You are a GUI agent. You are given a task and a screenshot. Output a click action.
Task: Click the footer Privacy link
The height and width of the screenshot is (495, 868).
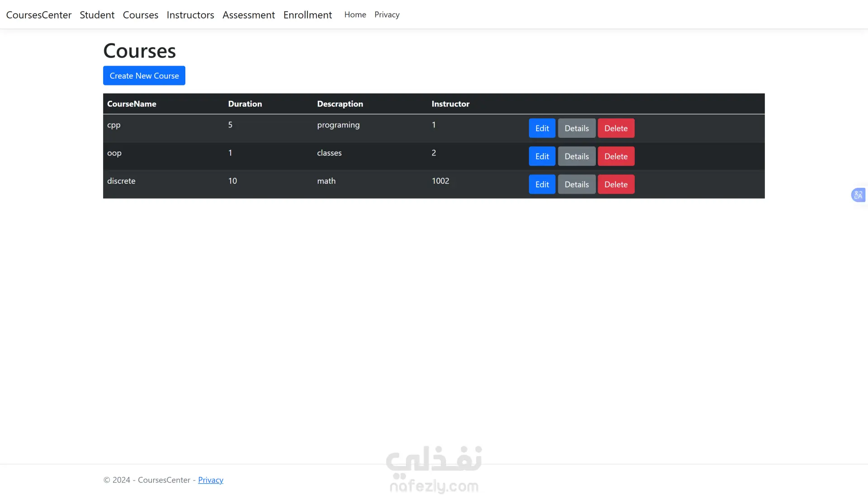211,480
